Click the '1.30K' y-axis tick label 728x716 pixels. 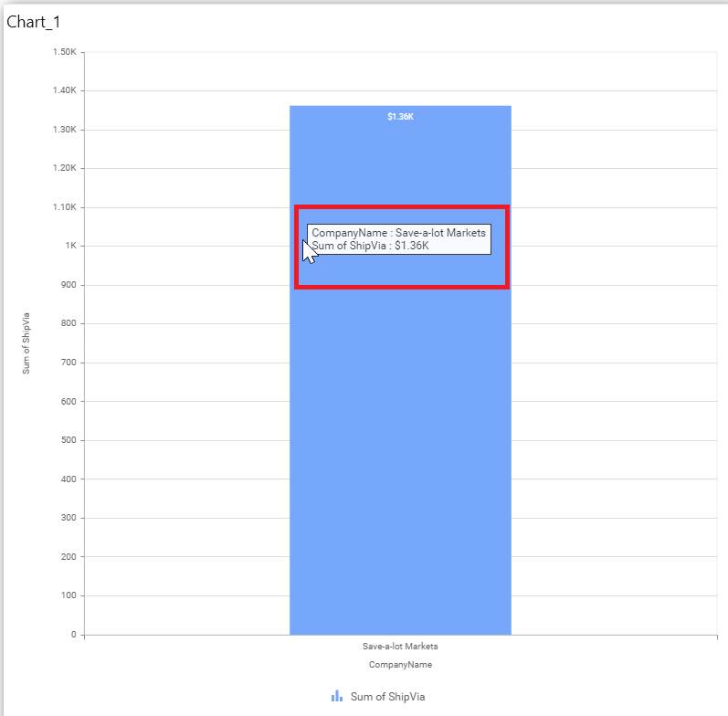[x=65, y=129]
